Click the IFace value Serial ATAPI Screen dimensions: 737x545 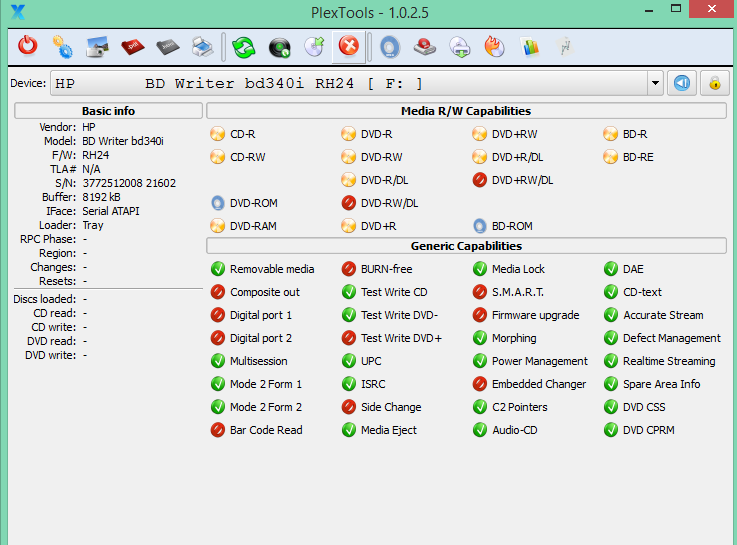[x=111, y=211]
